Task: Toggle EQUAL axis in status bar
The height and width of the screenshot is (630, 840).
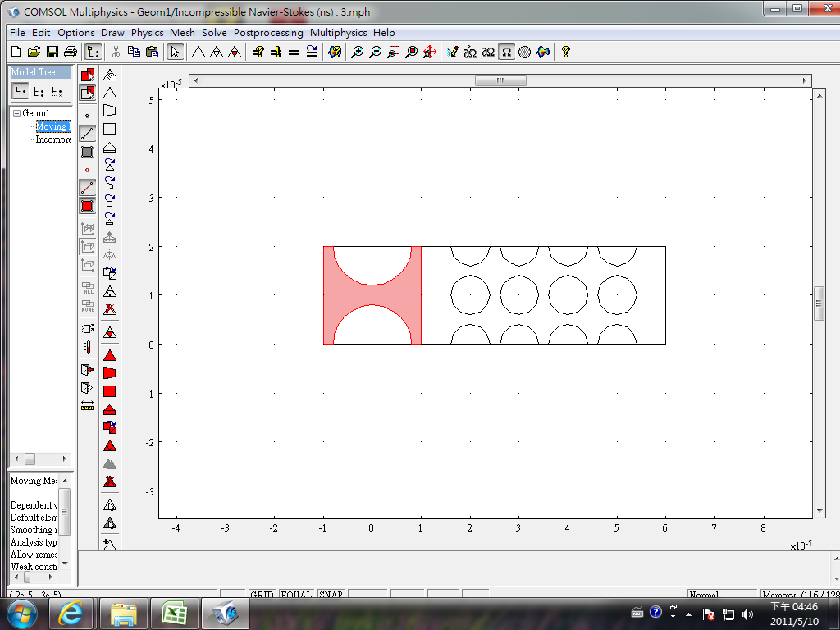Action: point(296,595)
